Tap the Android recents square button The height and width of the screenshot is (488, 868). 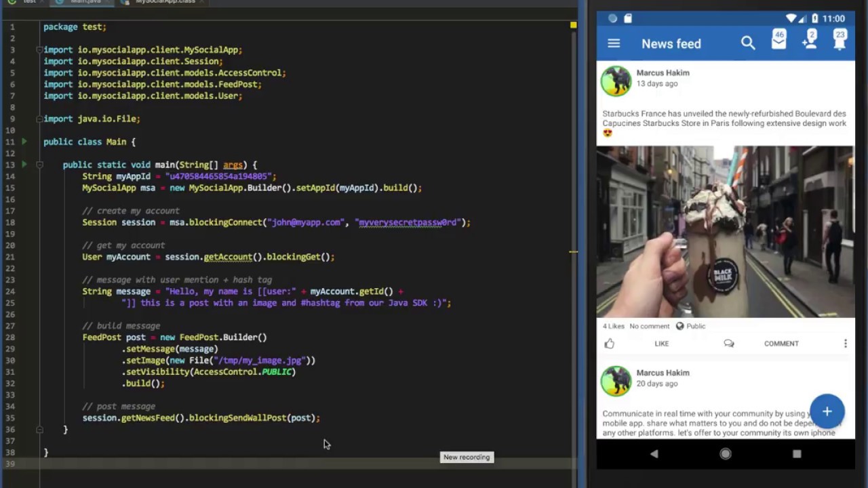tap(797, 454)
